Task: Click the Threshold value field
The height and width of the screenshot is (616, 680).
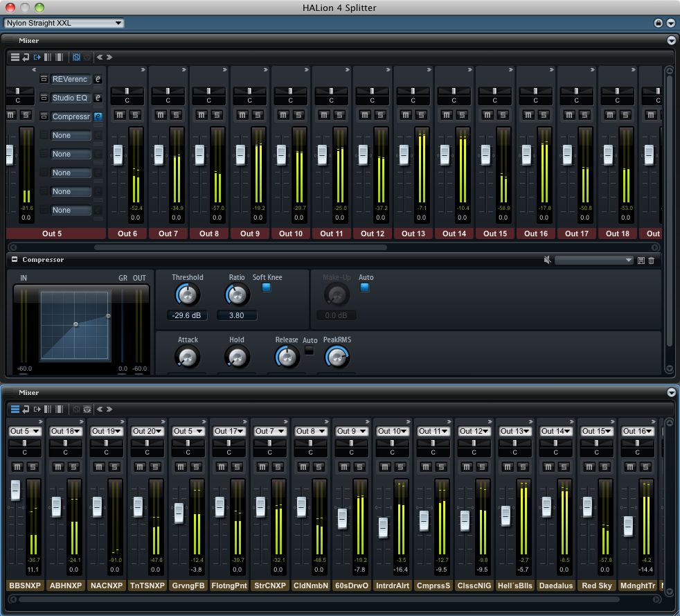Action: 187,315
